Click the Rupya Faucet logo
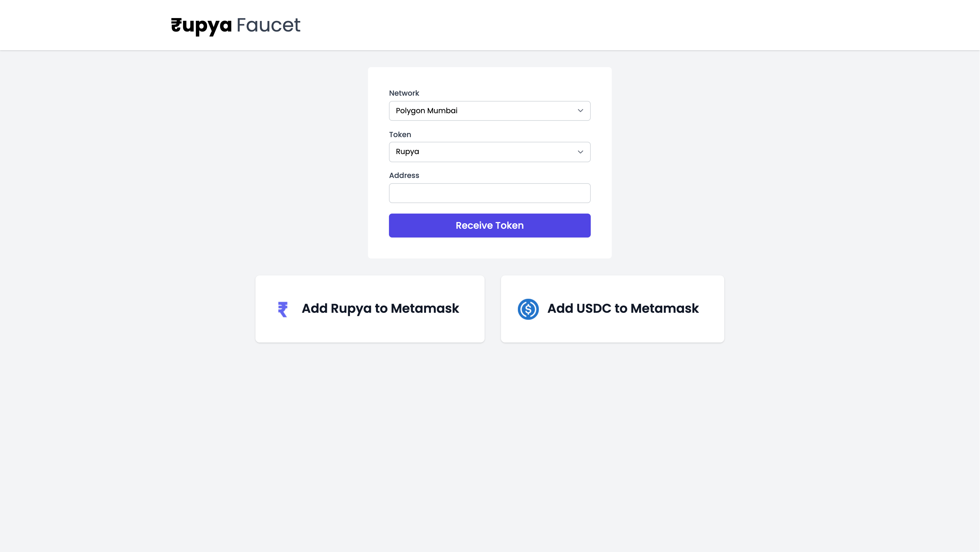The height and width of the screenshot is (552, 980). pyautogui.click(x=235, y=25)
